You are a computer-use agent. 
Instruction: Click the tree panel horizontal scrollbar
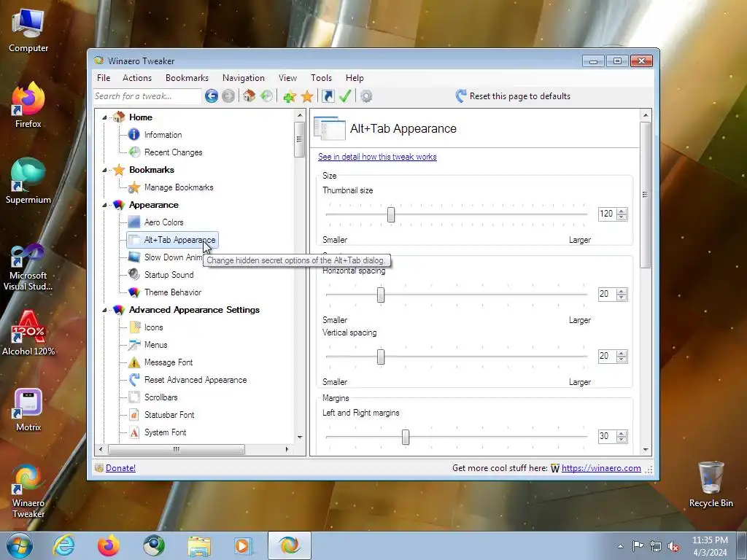[177, 449]
